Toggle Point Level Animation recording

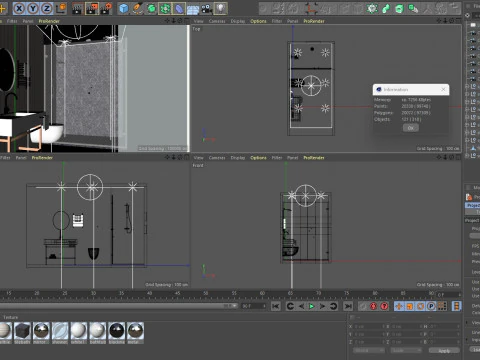(x=442, y=306)
